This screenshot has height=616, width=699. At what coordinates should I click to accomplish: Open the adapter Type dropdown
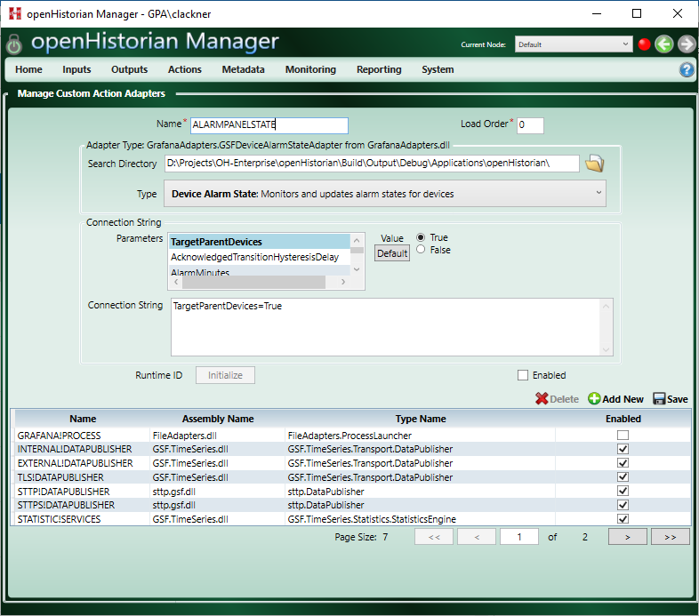(x=385, y=194)
